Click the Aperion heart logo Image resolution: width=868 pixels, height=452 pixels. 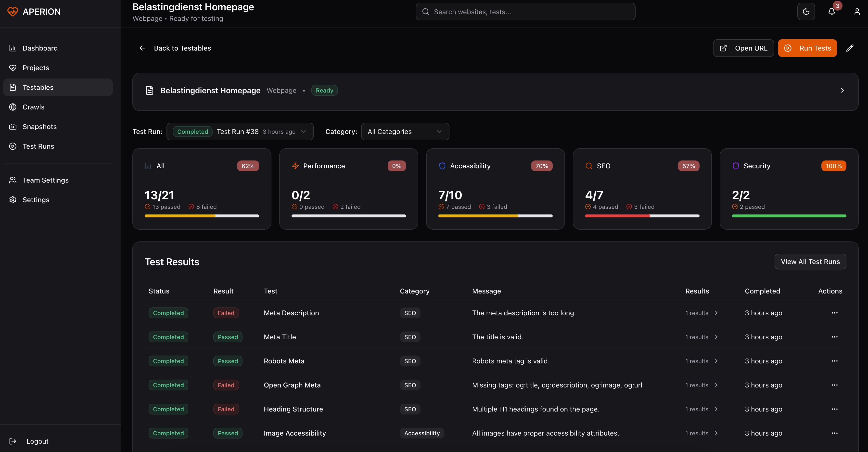[x=13, y=12]
